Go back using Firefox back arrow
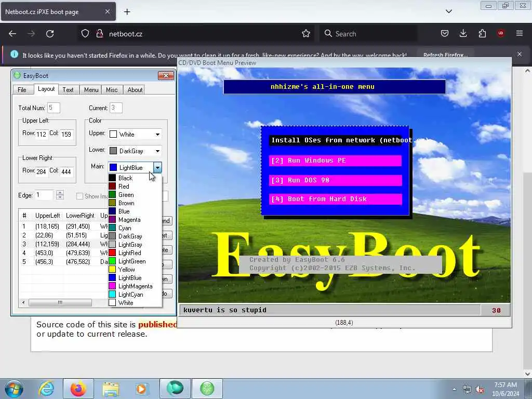 (12, 34)
